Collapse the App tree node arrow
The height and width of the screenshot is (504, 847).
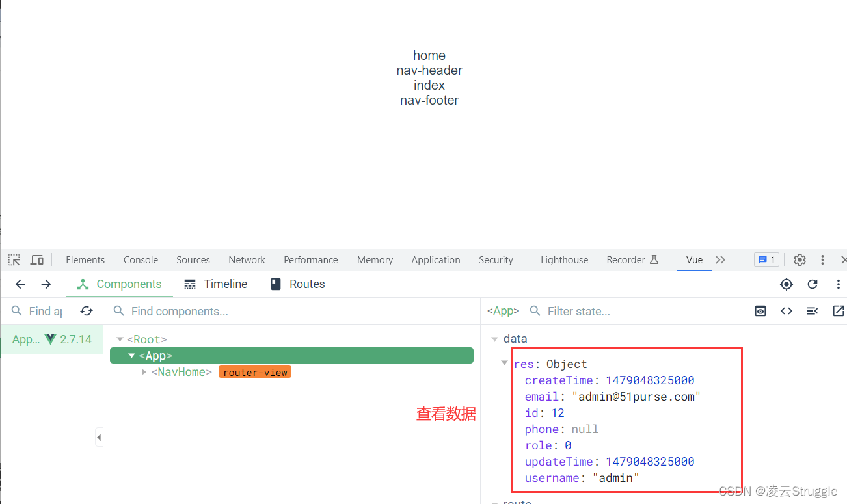click(132, 356)
